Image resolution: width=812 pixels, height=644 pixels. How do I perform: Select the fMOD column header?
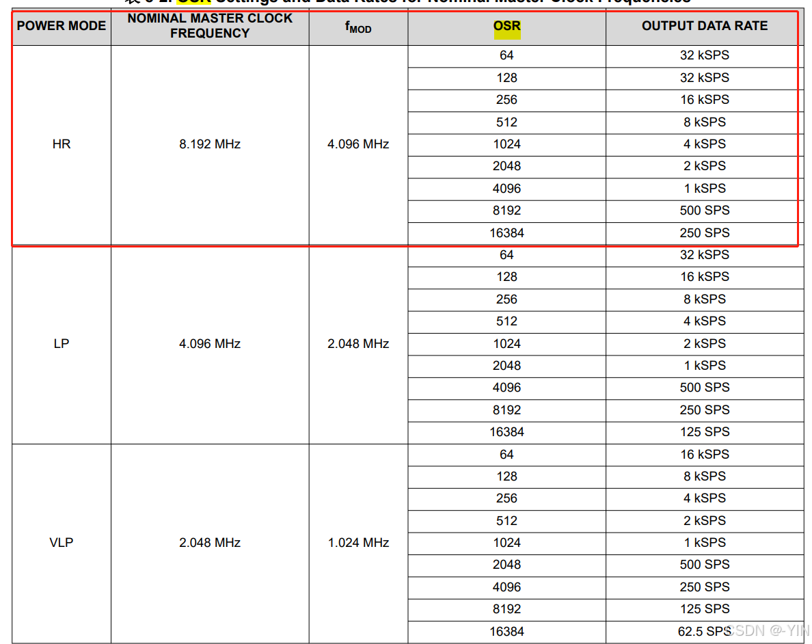tap(358, 27)
